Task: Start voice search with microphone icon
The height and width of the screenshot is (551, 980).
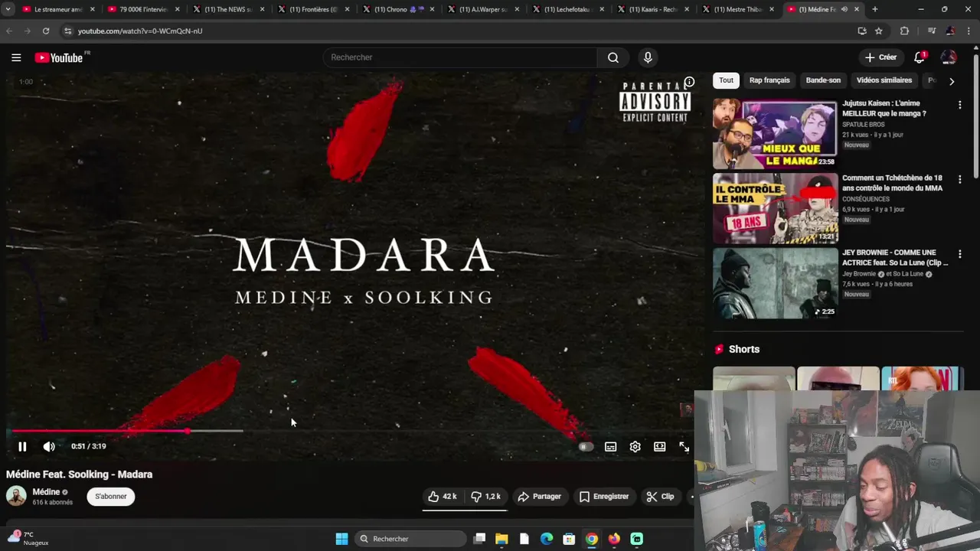Action: [x=648, y=57]
